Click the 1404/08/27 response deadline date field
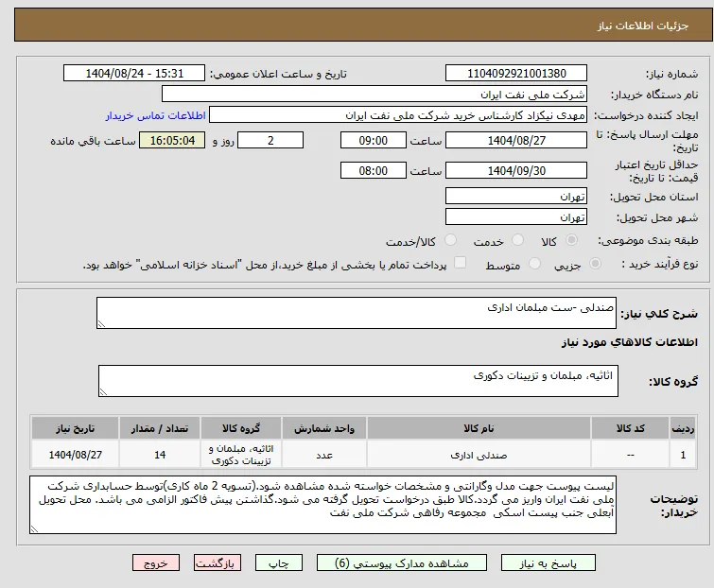Viewport: 714px width, 588px height. 516,140
